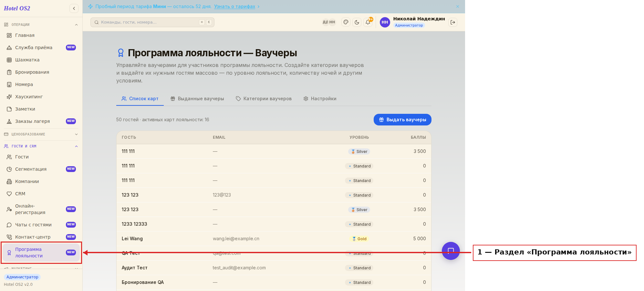Click the НН user avatar

click(x=385, y=22)
